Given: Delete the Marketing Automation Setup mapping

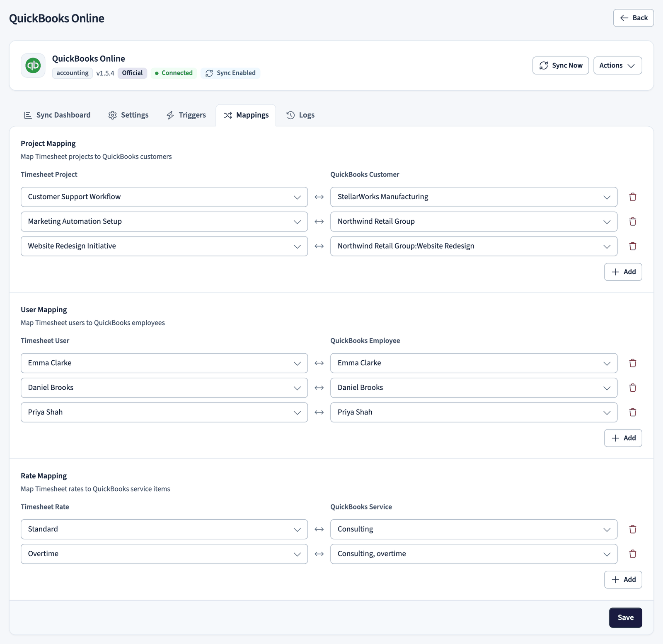Looking at the screenshot, I should point(632,222).
